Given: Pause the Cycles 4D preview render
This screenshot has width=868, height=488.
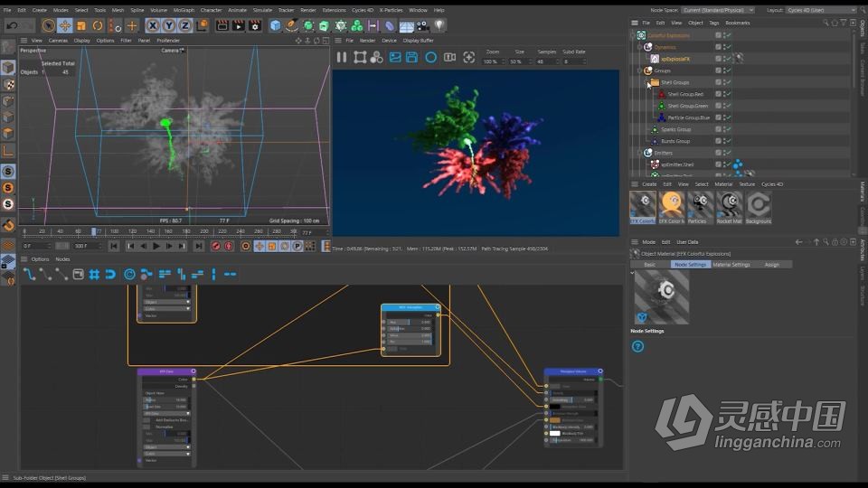Looking at the screenshot, I should pyautogui.click(x=342, y=58).
